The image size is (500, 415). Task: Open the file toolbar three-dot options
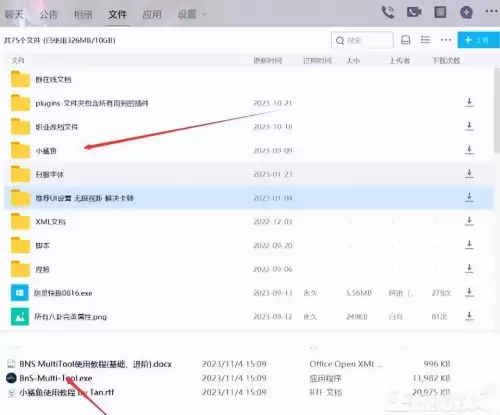click(446, 40)
